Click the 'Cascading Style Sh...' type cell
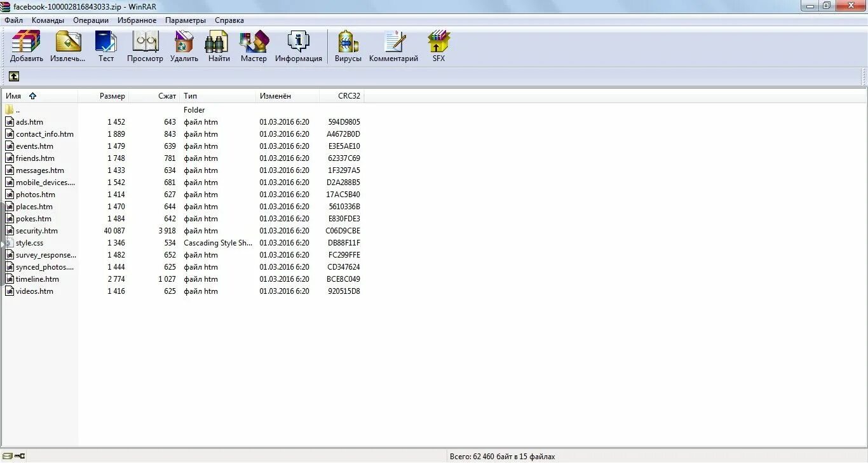Viewport: 868px width, 463px height. coord(218,243)
